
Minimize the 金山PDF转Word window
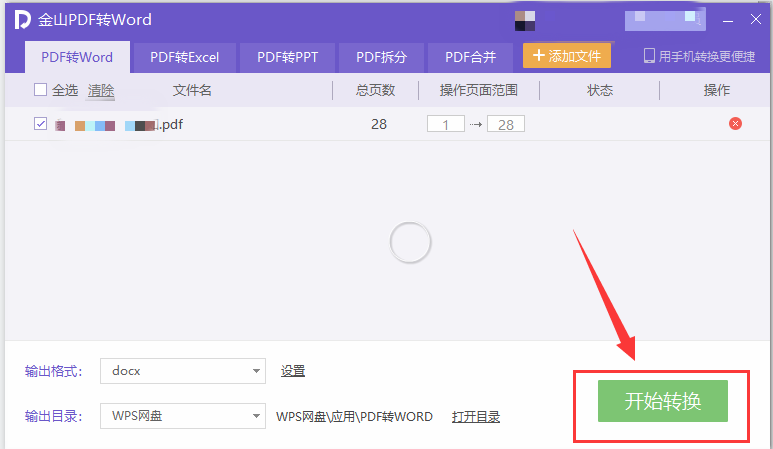(728, 21)
